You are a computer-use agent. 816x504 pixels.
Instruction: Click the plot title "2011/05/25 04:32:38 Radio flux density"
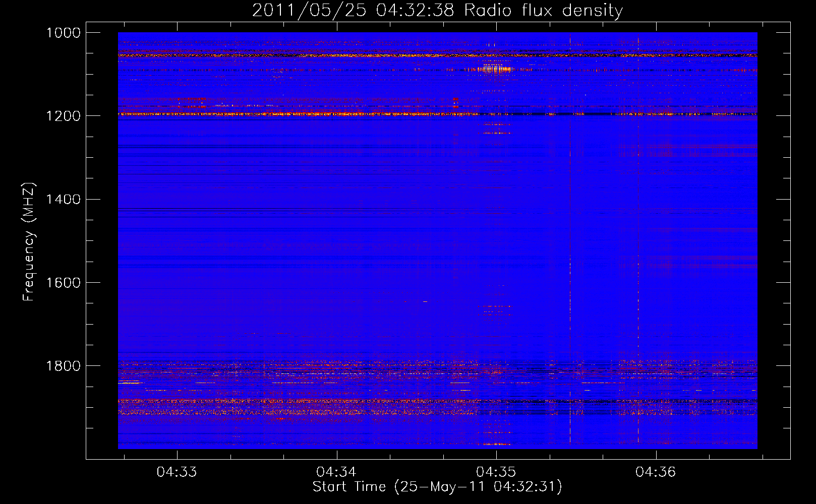pos(437,10)
